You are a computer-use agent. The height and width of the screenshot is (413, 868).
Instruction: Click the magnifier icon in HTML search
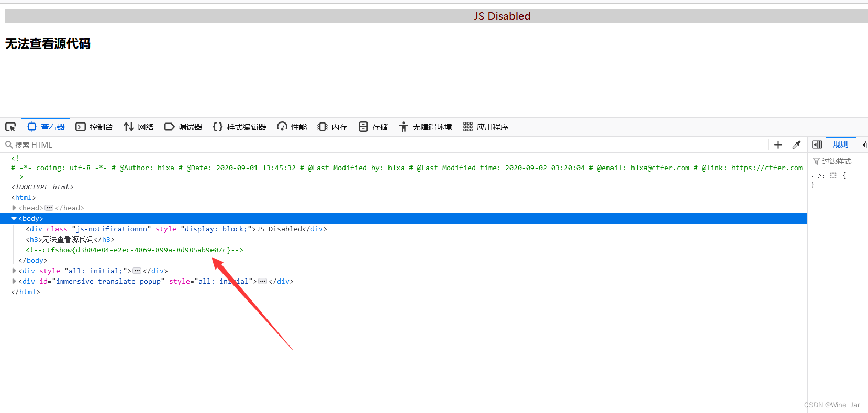(x=9, y=145)
